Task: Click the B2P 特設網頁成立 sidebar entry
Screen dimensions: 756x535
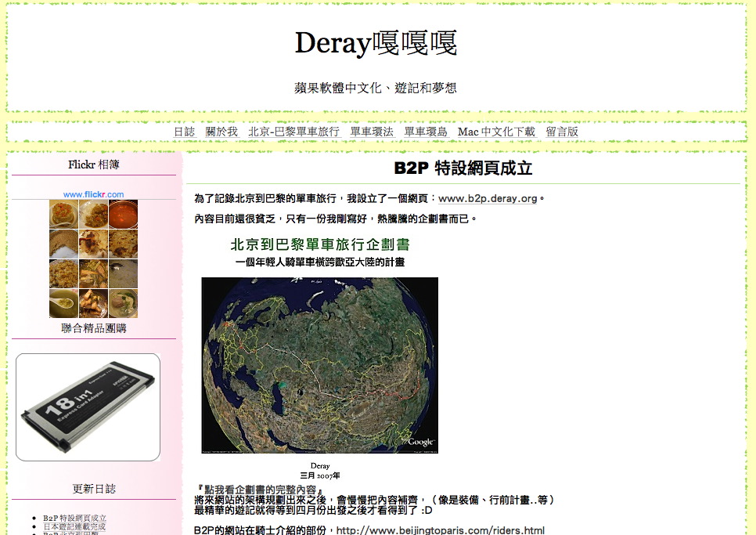Action: tap(74, 518)
